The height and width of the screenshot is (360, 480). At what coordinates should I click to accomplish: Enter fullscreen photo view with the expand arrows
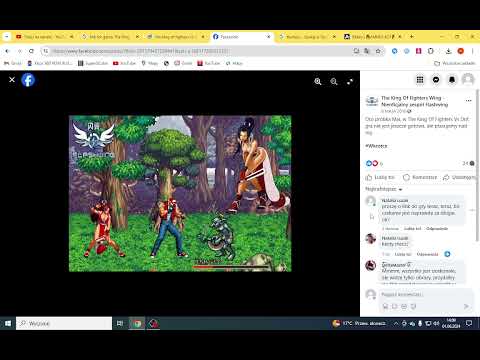click(x=350, y=82)
